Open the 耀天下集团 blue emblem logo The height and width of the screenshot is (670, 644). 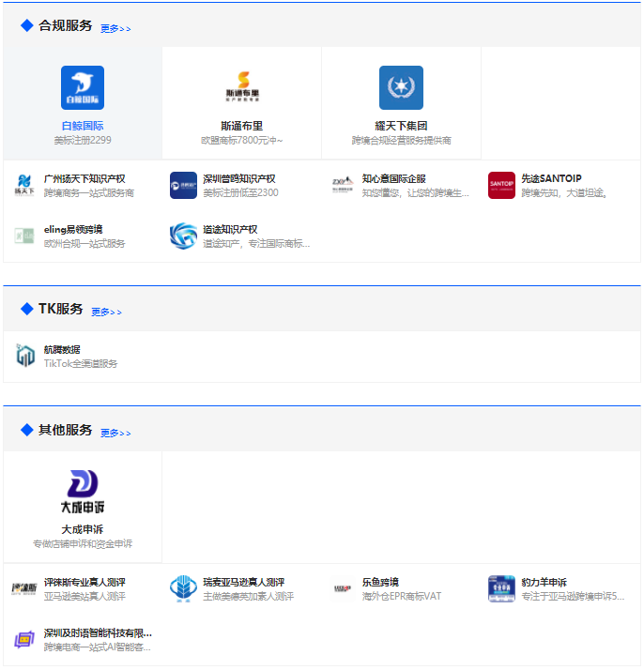click(x=401, y=87)
